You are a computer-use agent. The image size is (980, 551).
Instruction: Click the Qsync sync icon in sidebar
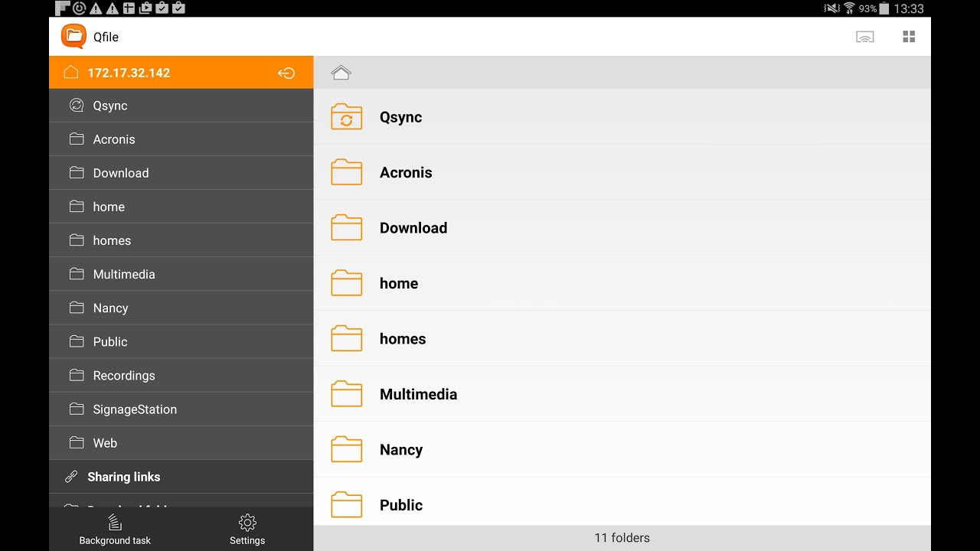tap(77, 106)
